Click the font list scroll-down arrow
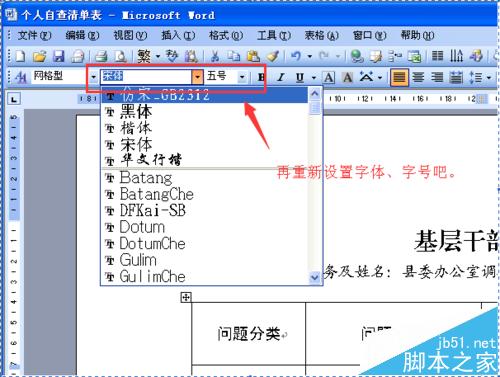Image resolution: width=500 pixels, height=377 pixels. pyautogui.click(x=315, y=277)
